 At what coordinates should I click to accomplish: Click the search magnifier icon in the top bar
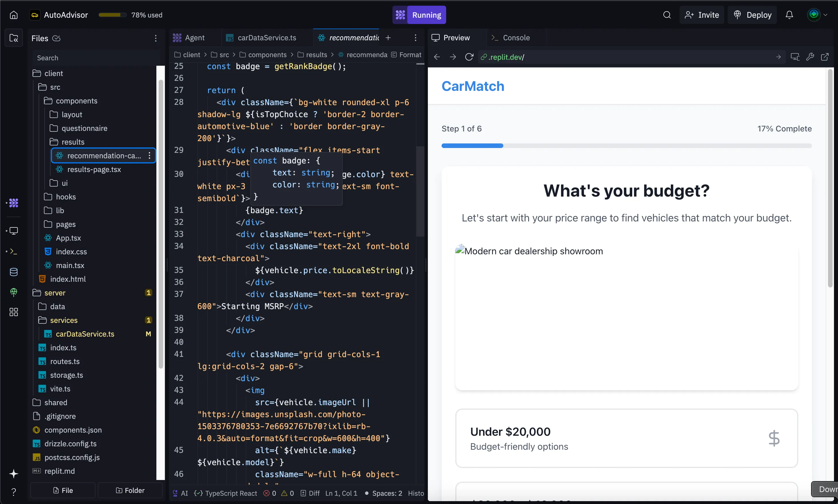coord(667,15)
